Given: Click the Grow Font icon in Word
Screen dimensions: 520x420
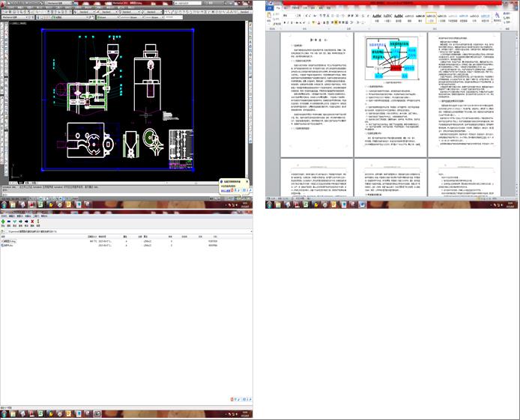Looking at the screenshot, I should [306, 16].
